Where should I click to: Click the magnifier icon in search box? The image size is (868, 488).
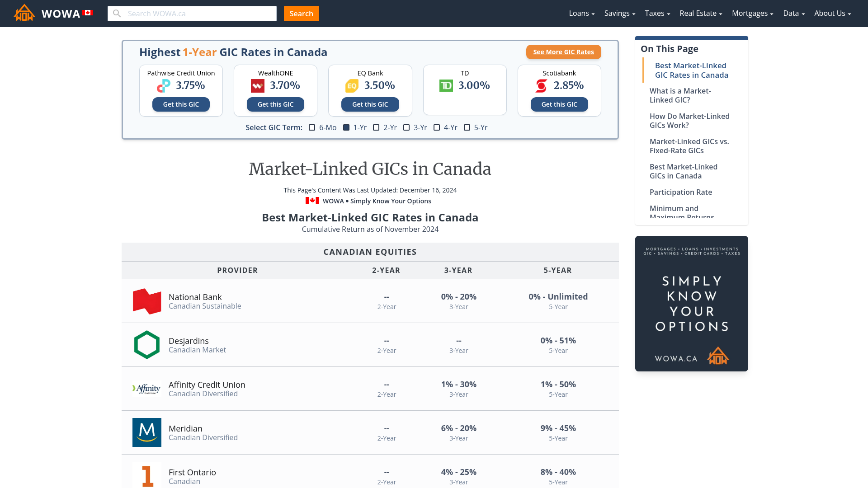coord(117,14)
